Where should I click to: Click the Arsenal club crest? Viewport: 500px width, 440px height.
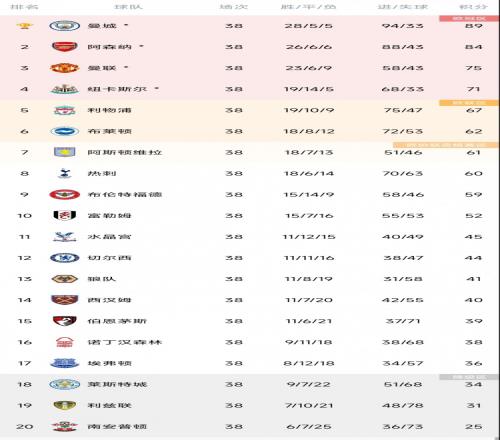(64, 47)
